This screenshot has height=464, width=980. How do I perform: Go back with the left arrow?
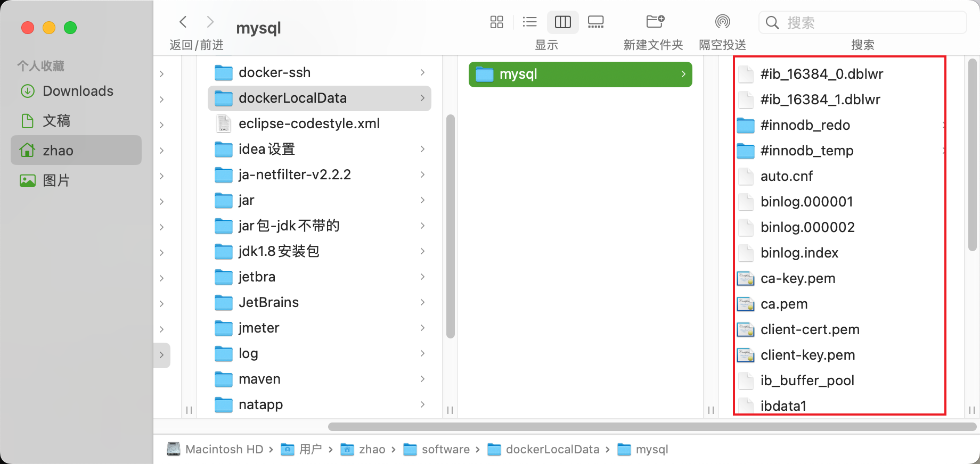183,22
